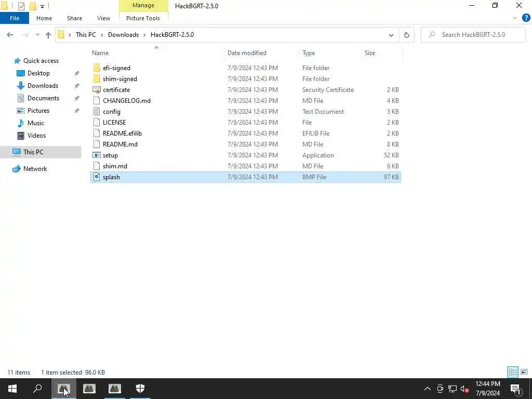Show hidden system tray icons
This screenshot has width=532, height=399.
pos(428,389)
